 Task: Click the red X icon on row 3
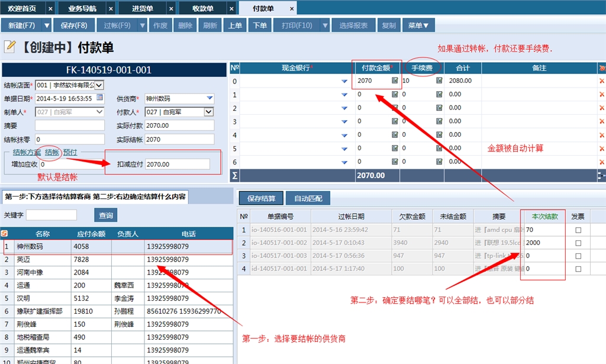pyautogui.click(x=602, y=121)
